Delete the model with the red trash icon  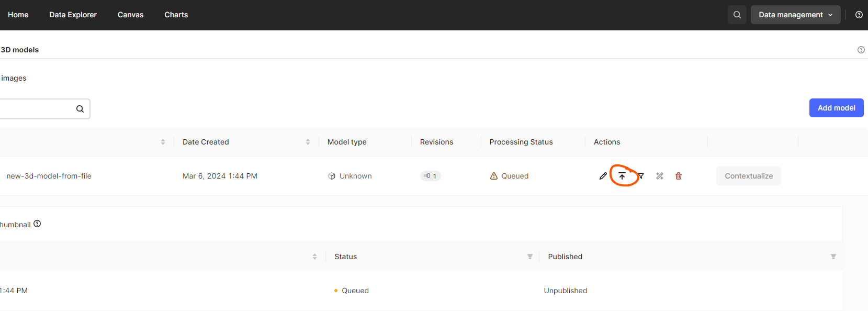click(679, 176)
